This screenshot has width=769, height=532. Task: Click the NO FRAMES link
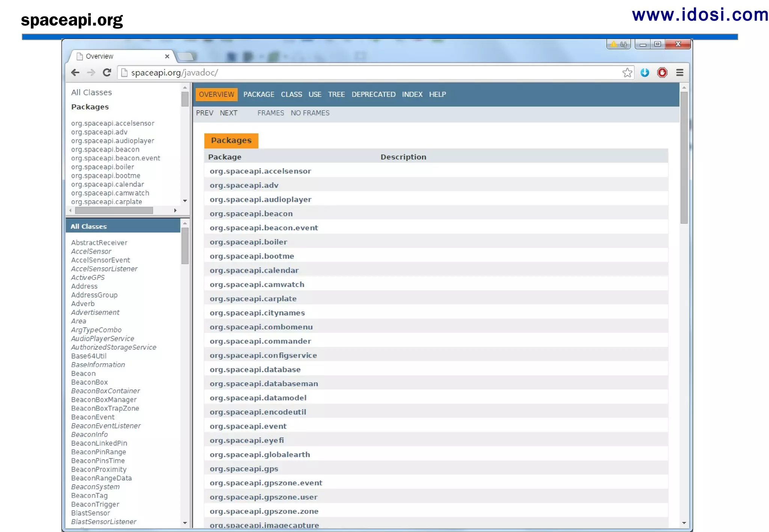tap(310, 113)
